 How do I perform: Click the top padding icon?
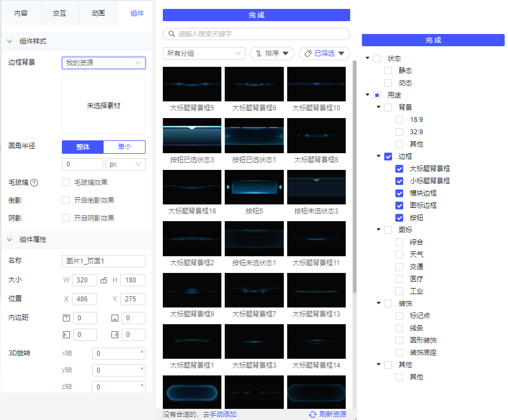(x=66, y=318)
